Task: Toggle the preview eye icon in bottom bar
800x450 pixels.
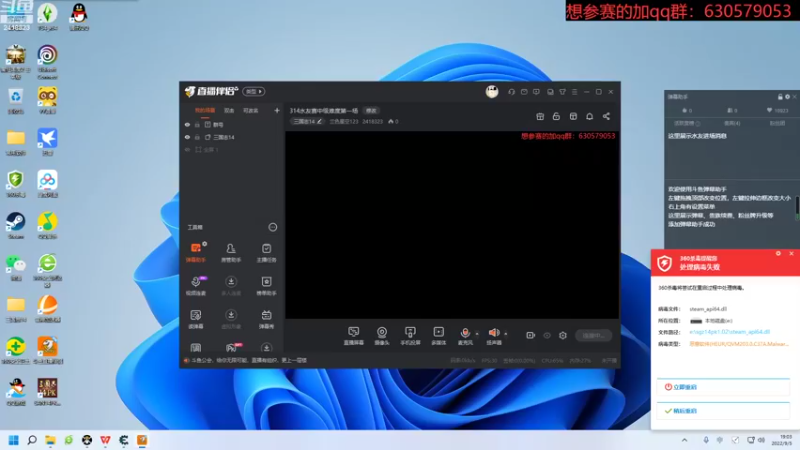Action: [x=547, y=335]
